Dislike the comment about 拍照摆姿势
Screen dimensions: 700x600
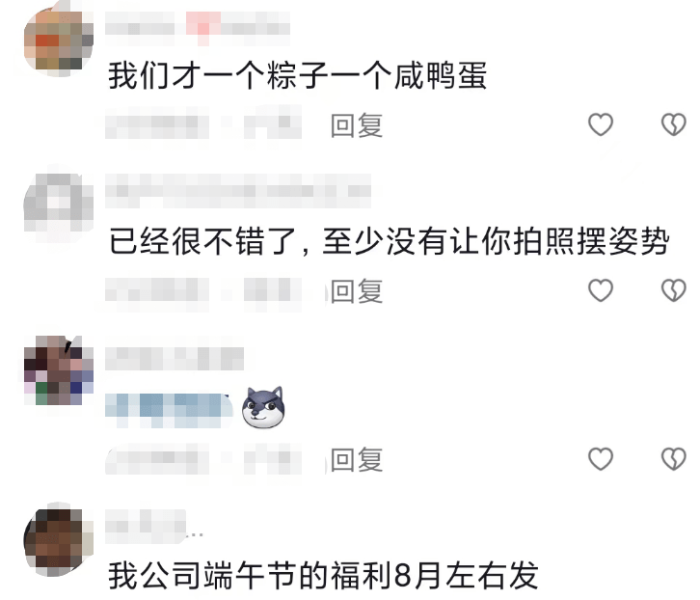click(x=673, y=290)
